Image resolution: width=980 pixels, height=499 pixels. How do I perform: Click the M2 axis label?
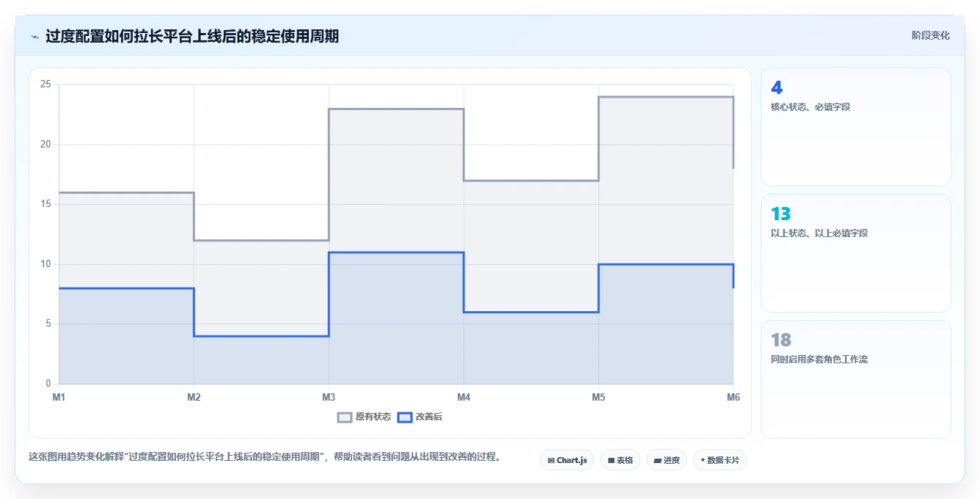pos(194,397)
